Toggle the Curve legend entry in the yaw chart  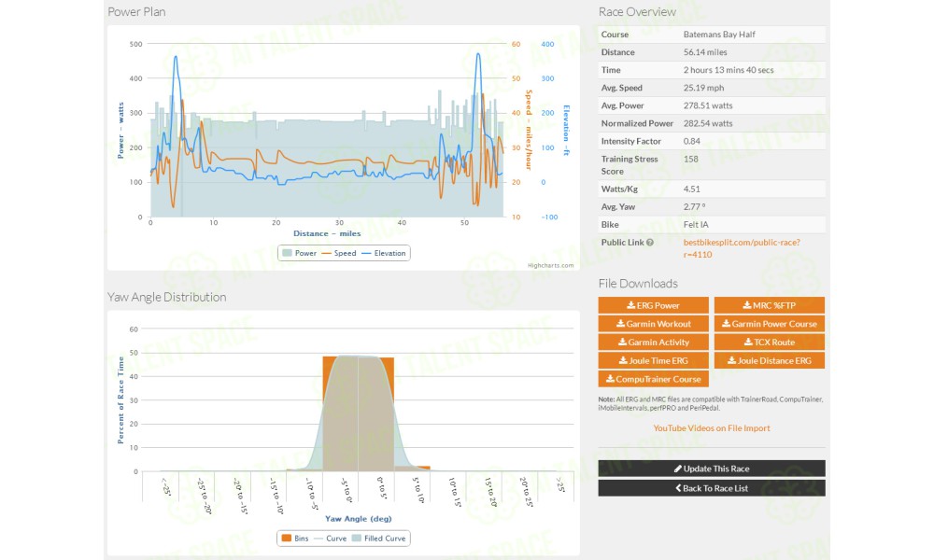click(x=330, y=538)
